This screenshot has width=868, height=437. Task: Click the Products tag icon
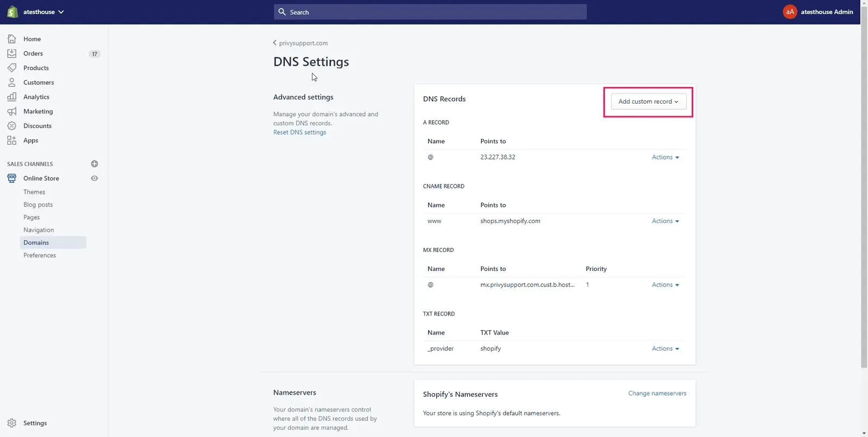point(12,68)
